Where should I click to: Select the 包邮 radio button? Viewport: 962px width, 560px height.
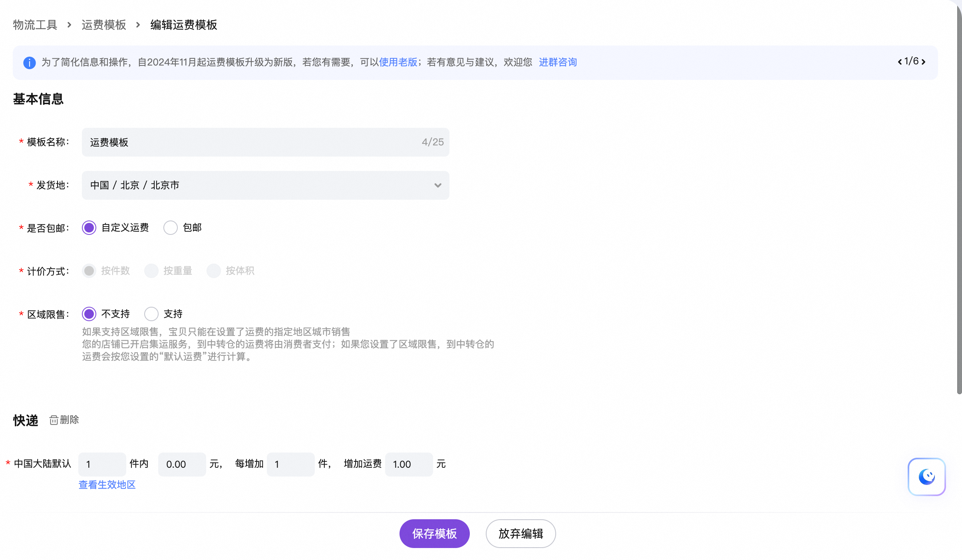click(171, 228)
